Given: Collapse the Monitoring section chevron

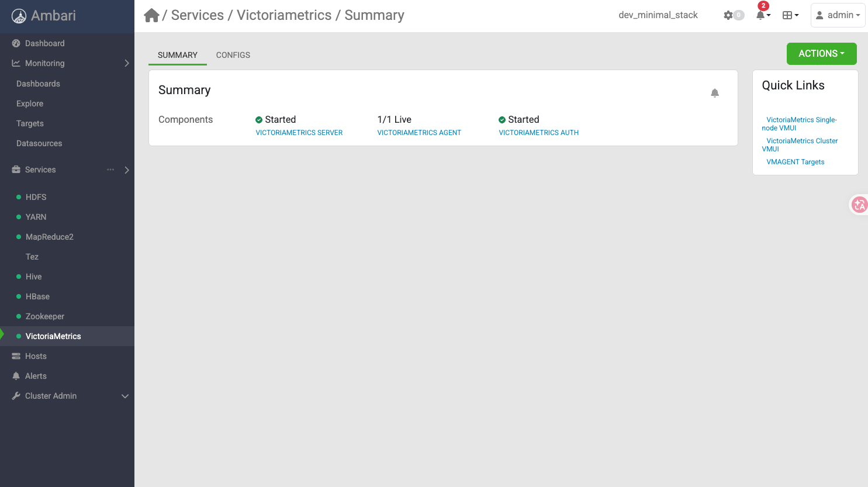Looking at the screenshot, I should pos(127,63).
